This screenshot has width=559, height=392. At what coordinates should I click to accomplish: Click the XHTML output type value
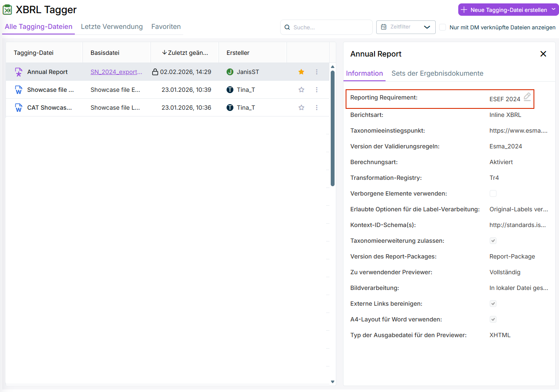[x=500, y=335]
